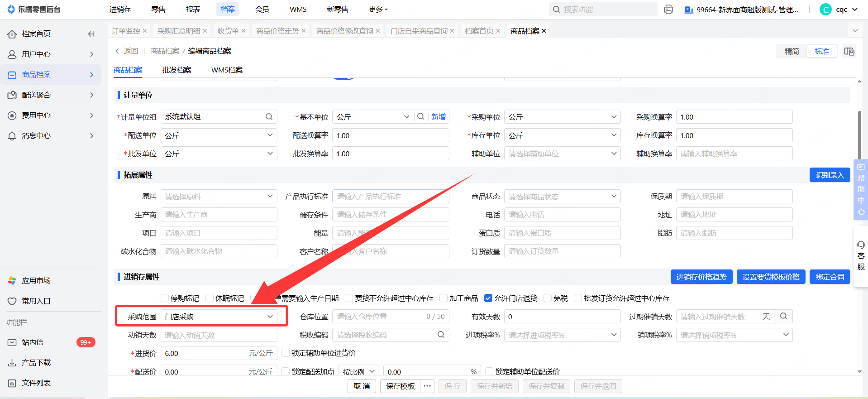Image resolution: width=868 pixels, height=399 pixels.
Task: Open 站内信 inbox icon in sidebar
Action: point(12,342)
